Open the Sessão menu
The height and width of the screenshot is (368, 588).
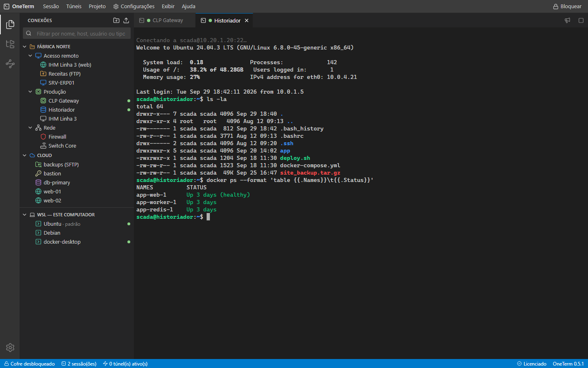(x=51, y=7)
